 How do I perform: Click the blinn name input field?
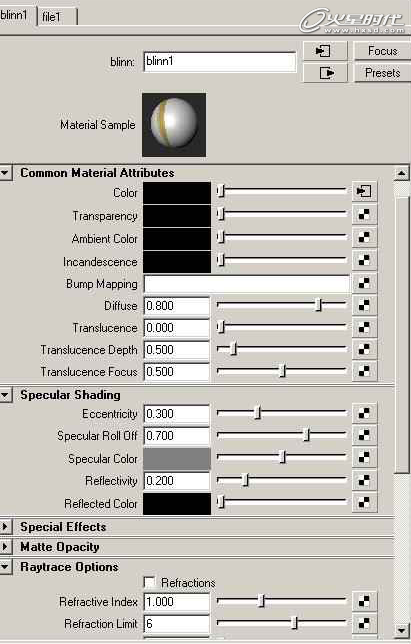220,62
